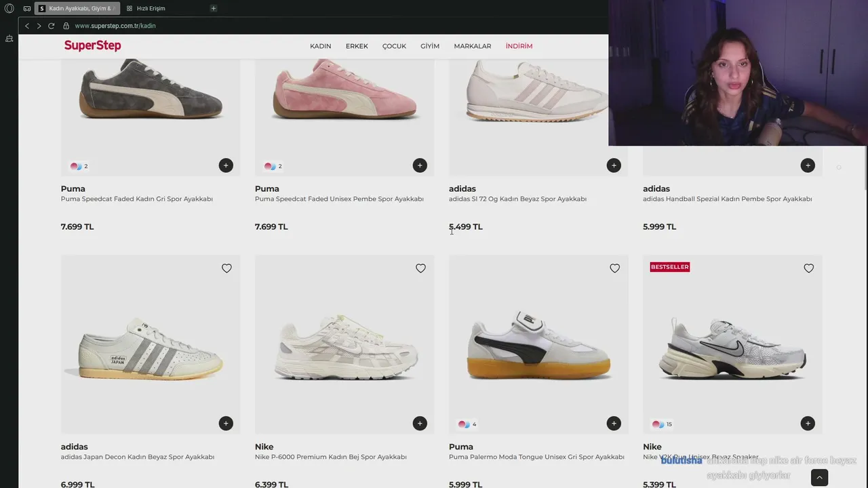Click the 5.999 TL price under adidas Handball

659,227
